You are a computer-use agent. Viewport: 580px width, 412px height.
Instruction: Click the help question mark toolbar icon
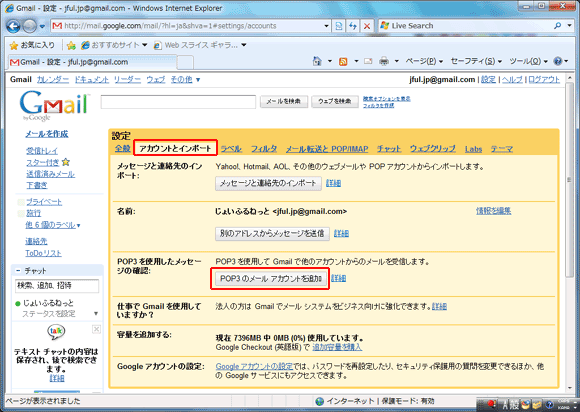click(x=558, y=61)
